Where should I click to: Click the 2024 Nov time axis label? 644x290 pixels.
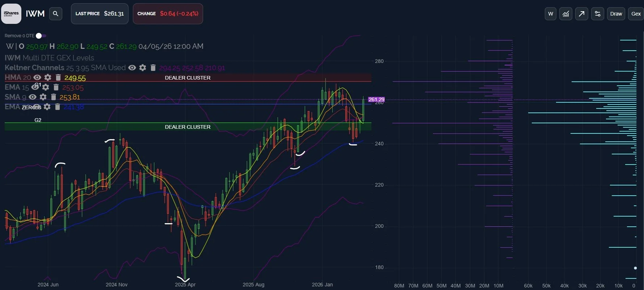click(x=117, y=285)
